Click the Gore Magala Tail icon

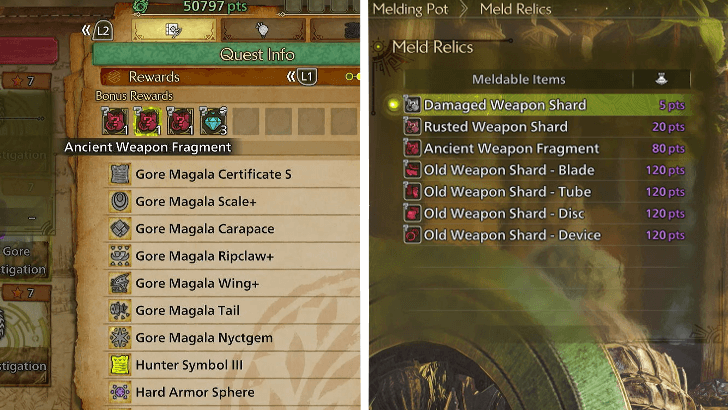(x=120, y=310)
